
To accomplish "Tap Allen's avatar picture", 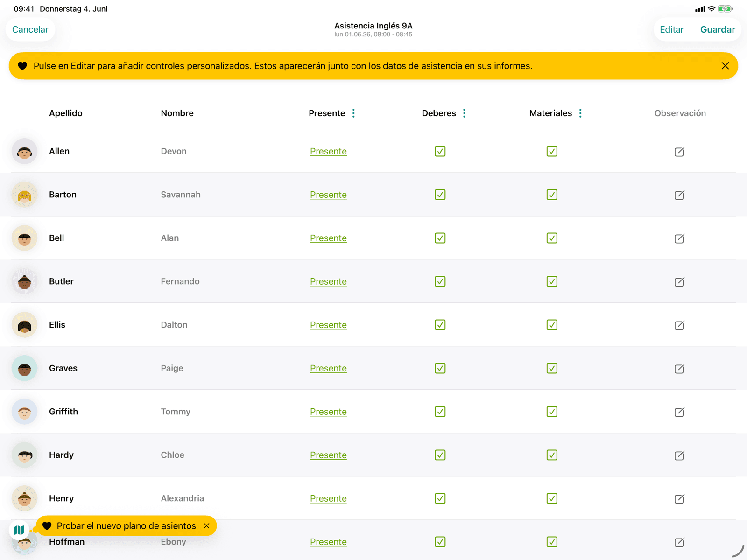I will tap(24, 151).
